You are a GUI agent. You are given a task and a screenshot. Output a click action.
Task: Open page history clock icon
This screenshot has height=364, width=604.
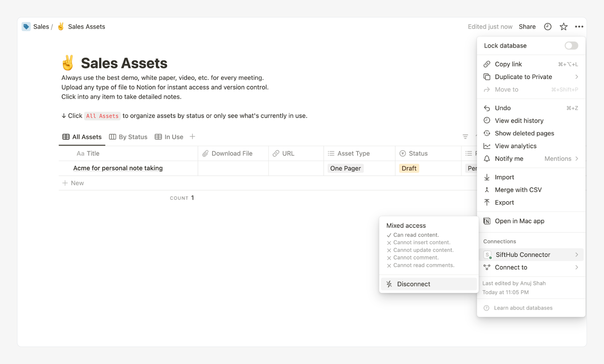(547, 27)
